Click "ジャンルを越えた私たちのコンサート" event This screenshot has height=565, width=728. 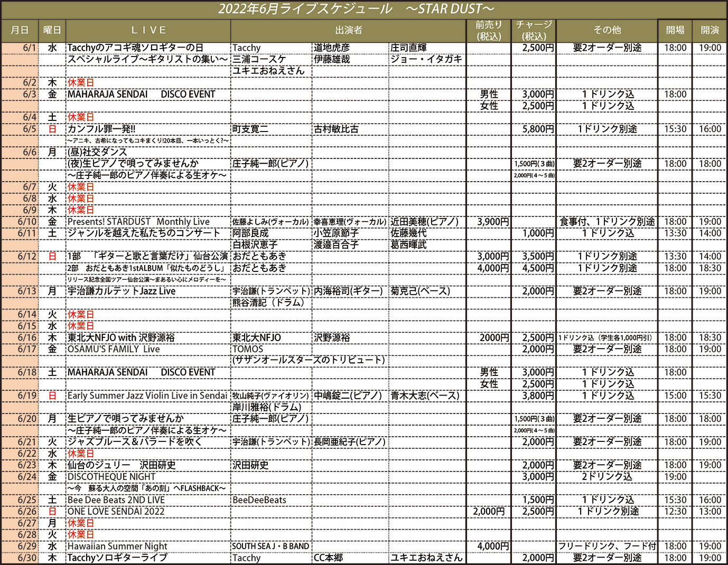click(x=144, y=233)
